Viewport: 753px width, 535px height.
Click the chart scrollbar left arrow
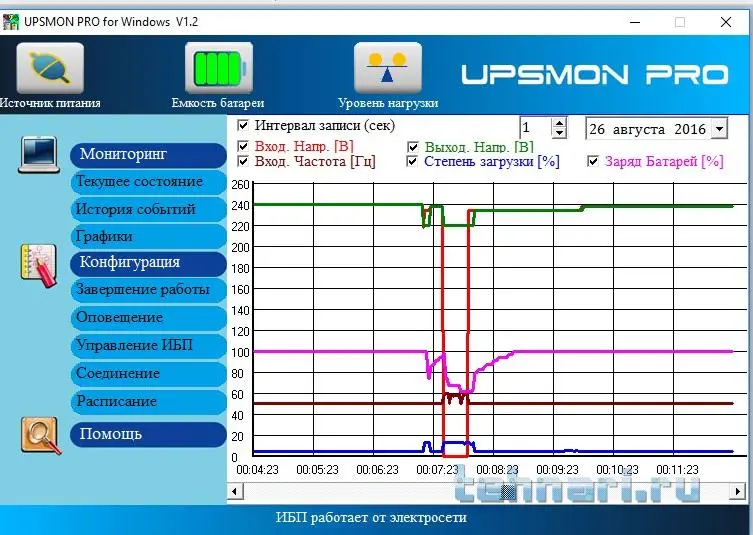point(235,491)
